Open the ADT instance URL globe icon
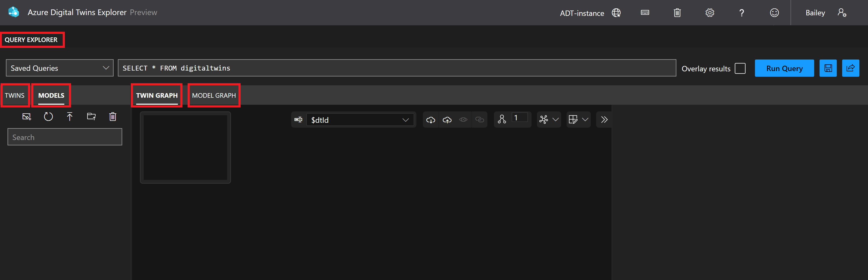 [616, 13]
